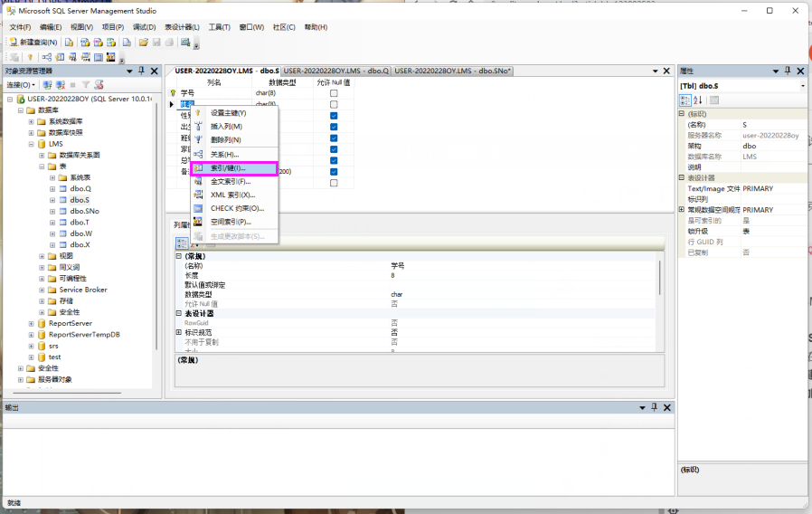
Task: Switch to the dbo.Q designer tab
Action: click(x=336, y=71)
